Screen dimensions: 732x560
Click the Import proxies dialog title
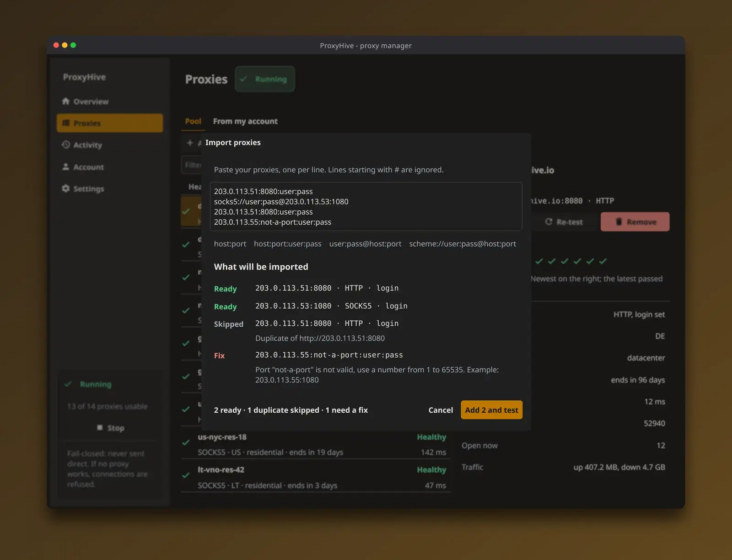pos(233,142)
